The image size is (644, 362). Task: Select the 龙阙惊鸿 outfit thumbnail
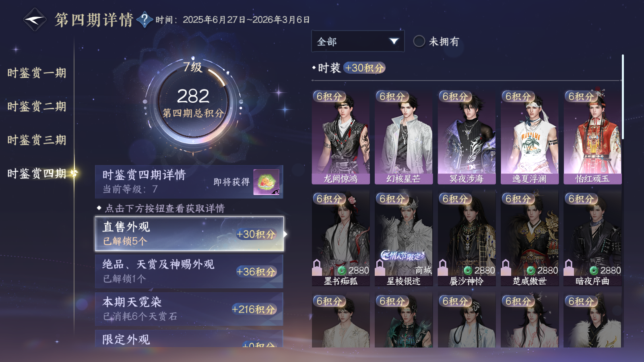341,137
